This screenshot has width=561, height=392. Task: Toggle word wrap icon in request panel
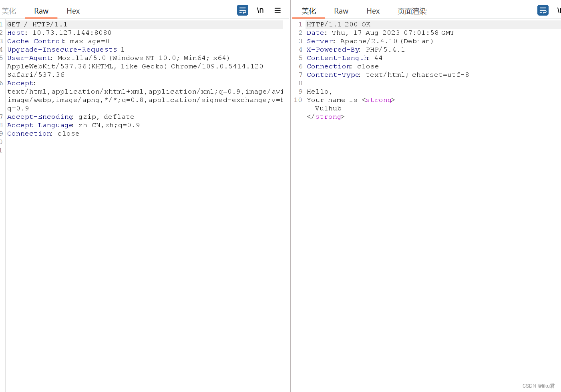coord(243,10)
